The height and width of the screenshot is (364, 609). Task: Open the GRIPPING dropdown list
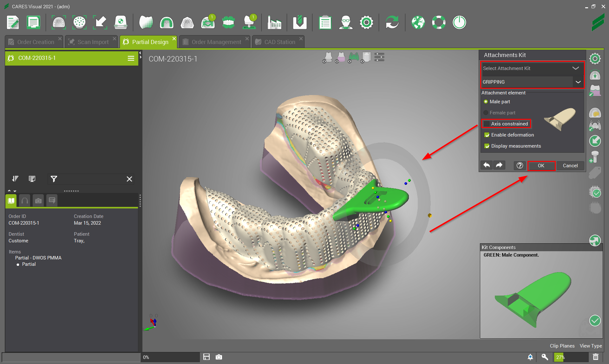pyautogui.click(x=578, y=82)
